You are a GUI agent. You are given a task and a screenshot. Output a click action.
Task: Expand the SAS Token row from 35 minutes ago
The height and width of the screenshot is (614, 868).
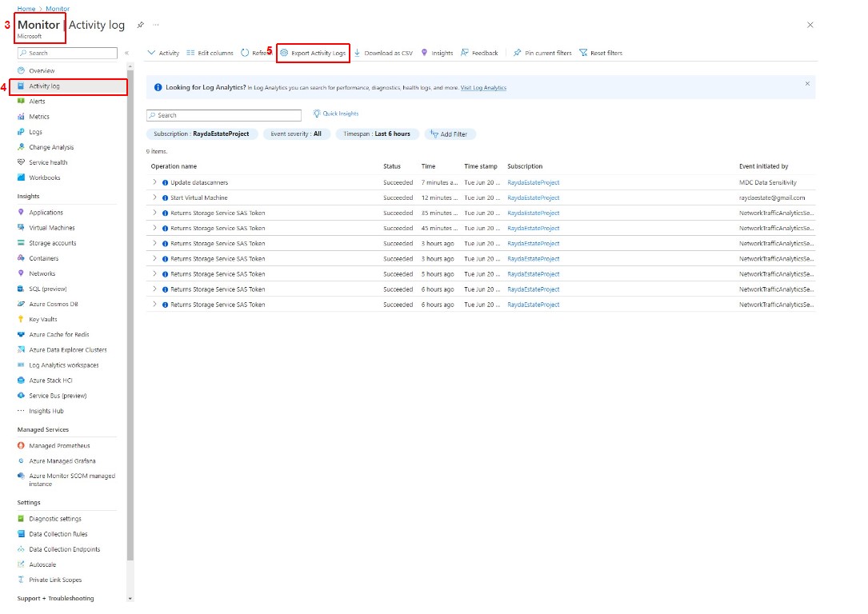(154, 213)
